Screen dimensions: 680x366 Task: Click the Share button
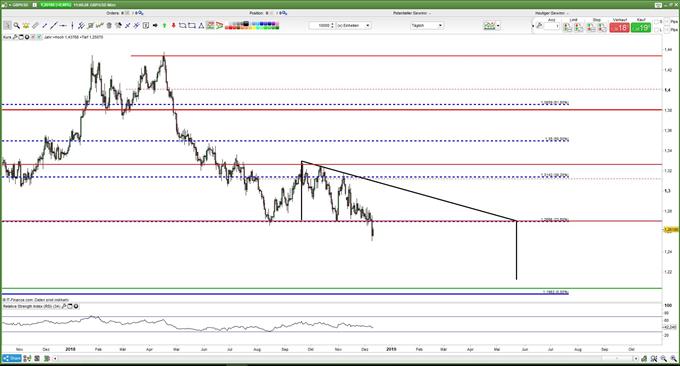(12, 358)
